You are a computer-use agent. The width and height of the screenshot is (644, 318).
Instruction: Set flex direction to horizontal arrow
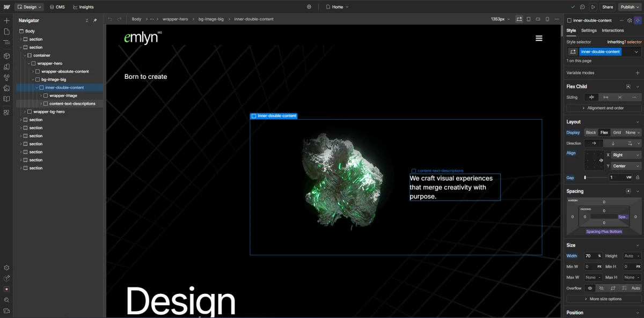pyautogui.click(x=594, y=143)
